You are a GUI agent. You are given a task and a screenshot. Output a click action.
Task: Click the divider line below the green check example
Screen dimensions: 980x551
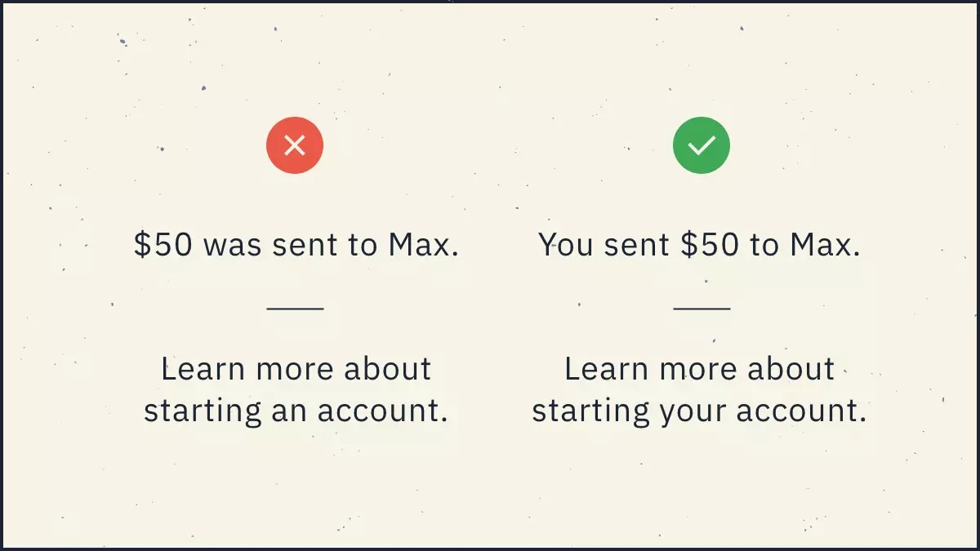pyautogui.click(x=702, y=308)
